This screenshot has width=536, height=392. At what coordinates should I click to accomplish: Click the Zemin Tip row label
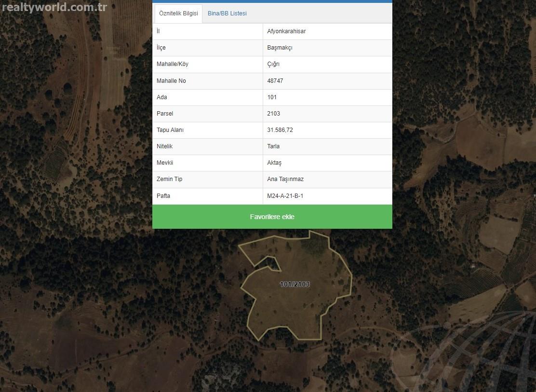pos(169,179)
